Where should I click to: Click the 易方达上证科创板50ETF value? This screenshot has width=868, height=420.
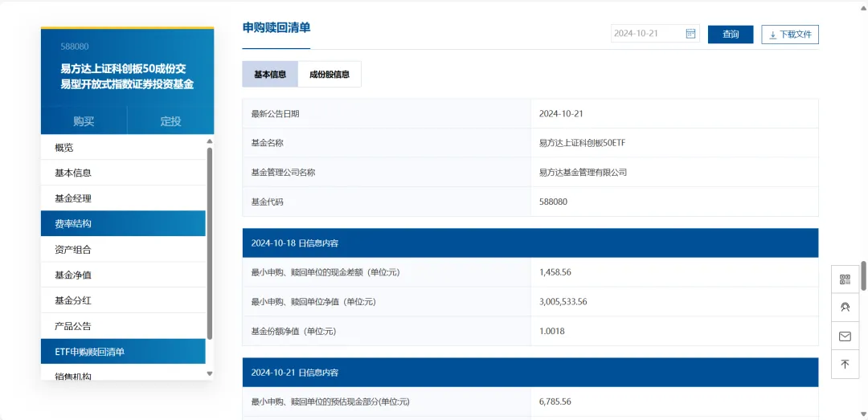tap(582, 143)
